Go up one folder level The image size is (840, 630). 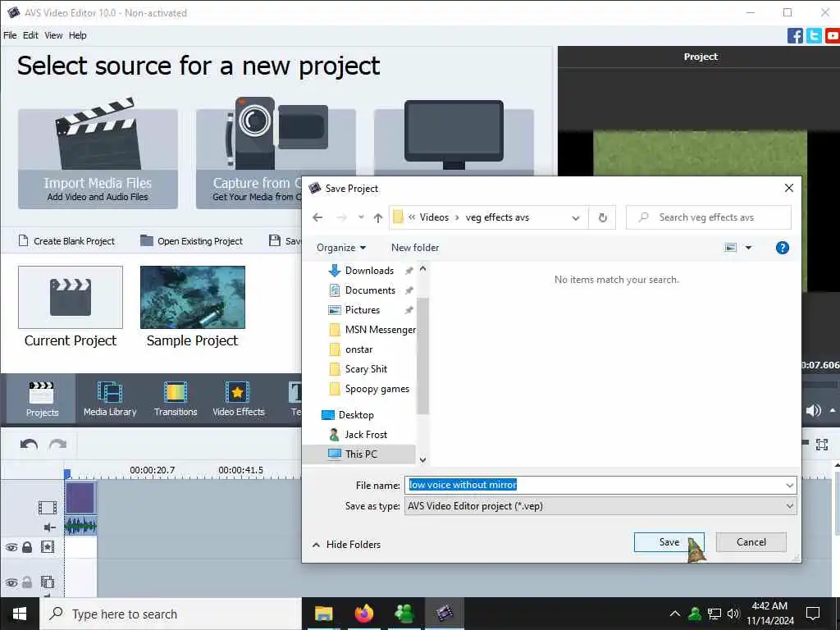[x=378, y=217]
